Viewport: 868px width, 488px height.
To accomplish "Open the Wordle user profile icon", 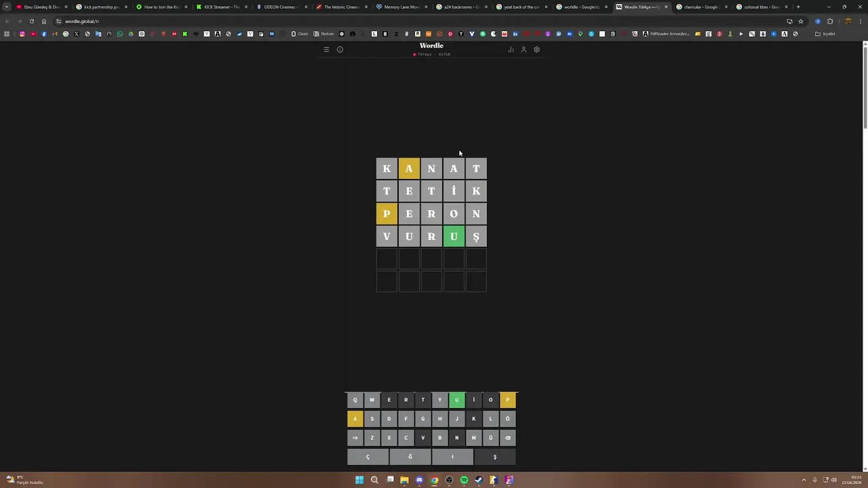I will pyautogui.click(x=524, y=49).
